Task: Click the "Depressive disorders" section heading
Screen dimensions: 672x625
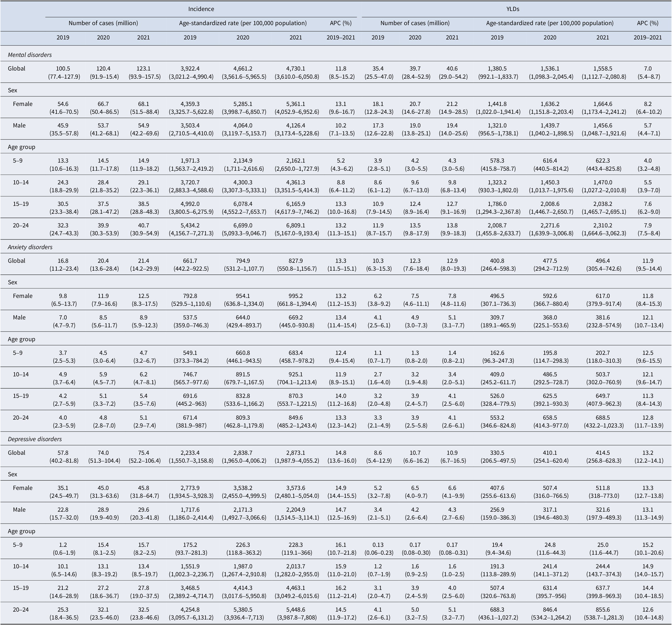Action: [x=35, y=439]
